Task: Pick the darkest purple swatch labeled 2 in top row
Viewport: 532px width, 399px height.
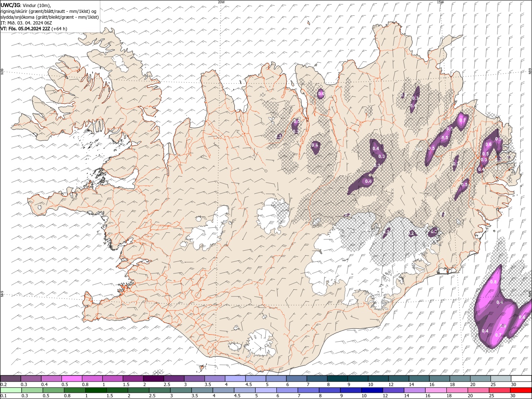Action: (x=153, y=379)
